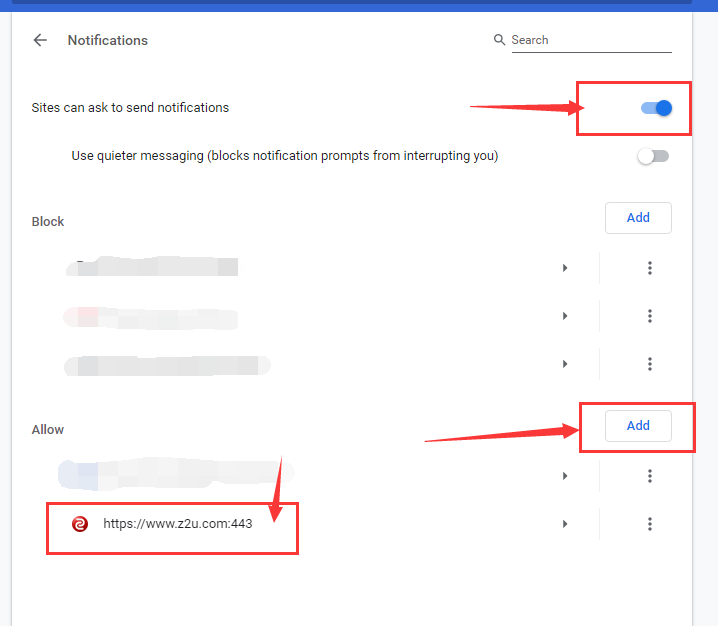Expand site details arrow for www.z2u.com
The height and width of the screenshot is (626, 718).
click(x=565, y=524)
